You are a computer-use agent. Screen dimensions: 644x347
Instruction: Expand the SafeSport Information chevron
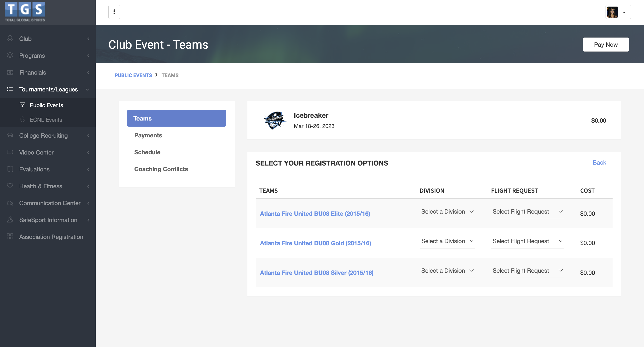(x=88, y=220)
